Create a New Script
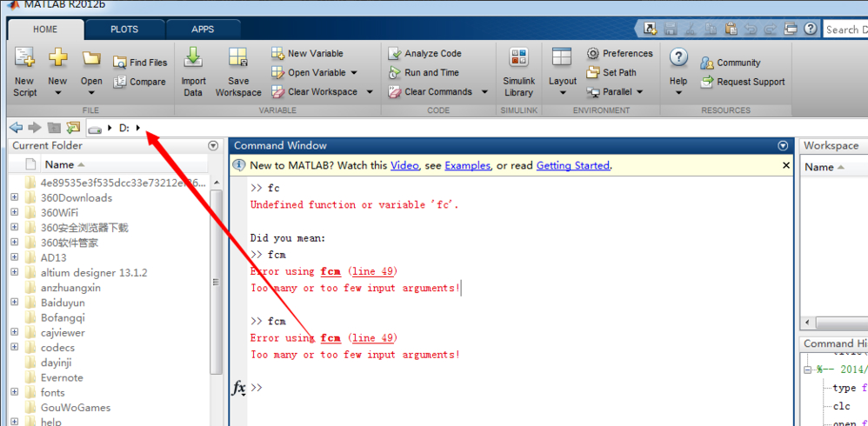Image resolution: width=868 pixels, height=426 pixels. [x=24, y=72]
